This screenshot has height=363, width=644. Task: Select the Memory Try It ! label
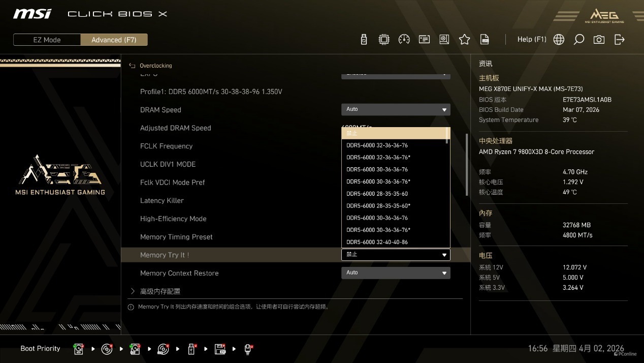pos(165,255)
